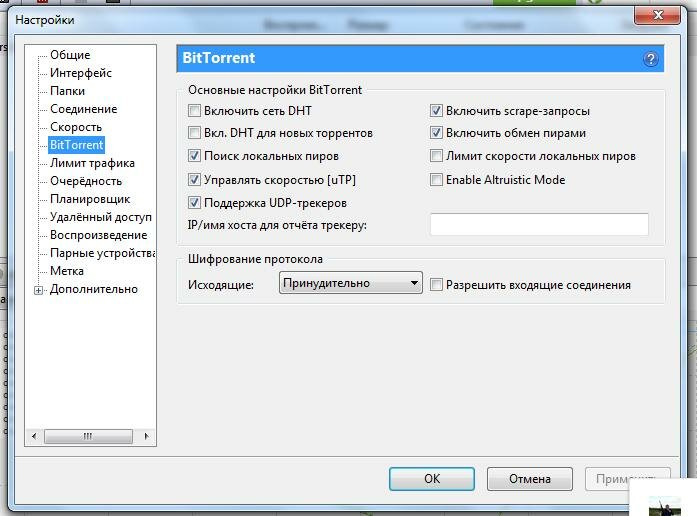Toggle Управлять скоростью [uTP] checkbox
Screen dimensions: 697x516
click(x=194, y=180)
